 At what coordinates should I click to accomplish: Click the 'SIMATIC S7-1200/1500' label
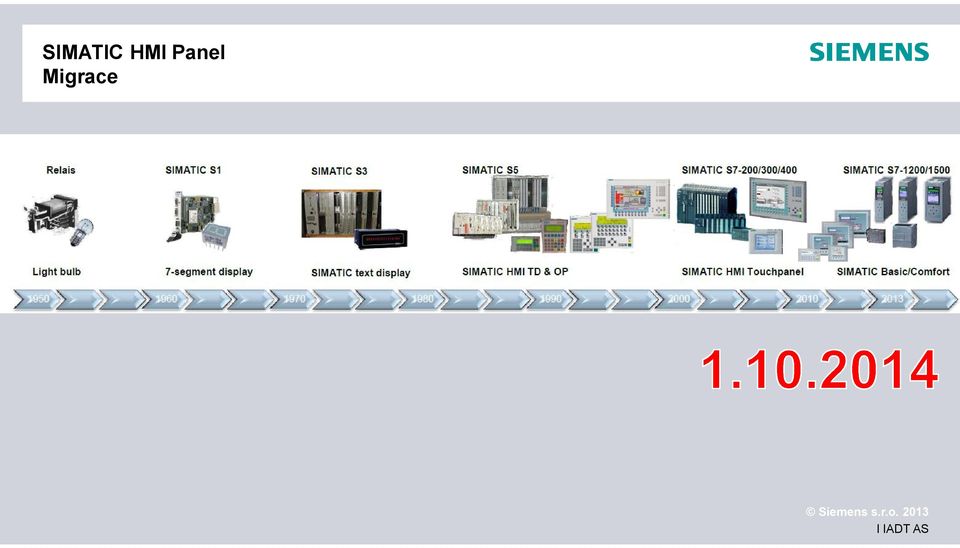896,170
